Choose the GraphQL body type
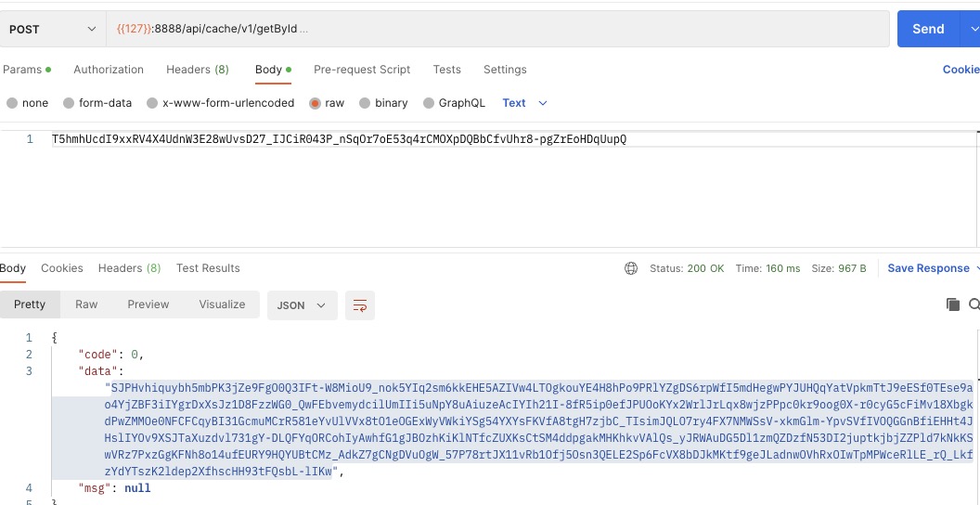980x505 pixels. pyautogui.click(x=429, y=103)
